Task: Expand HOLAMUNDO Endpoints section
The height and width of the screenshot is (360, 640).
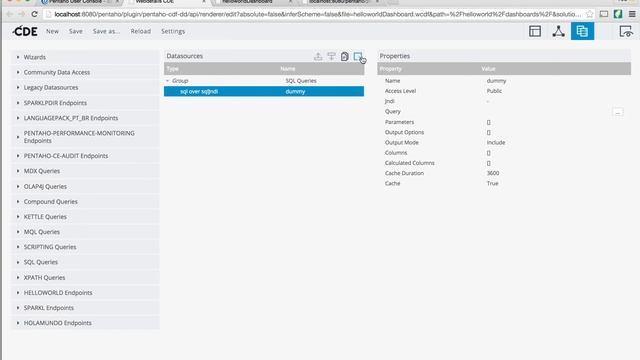Action: click(x=85, y=323)
